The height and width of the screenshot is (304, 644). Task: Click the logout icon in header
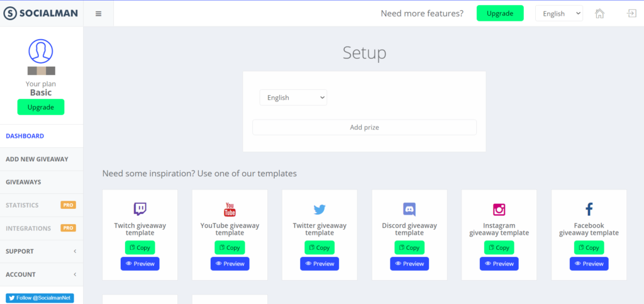point(631,13)
